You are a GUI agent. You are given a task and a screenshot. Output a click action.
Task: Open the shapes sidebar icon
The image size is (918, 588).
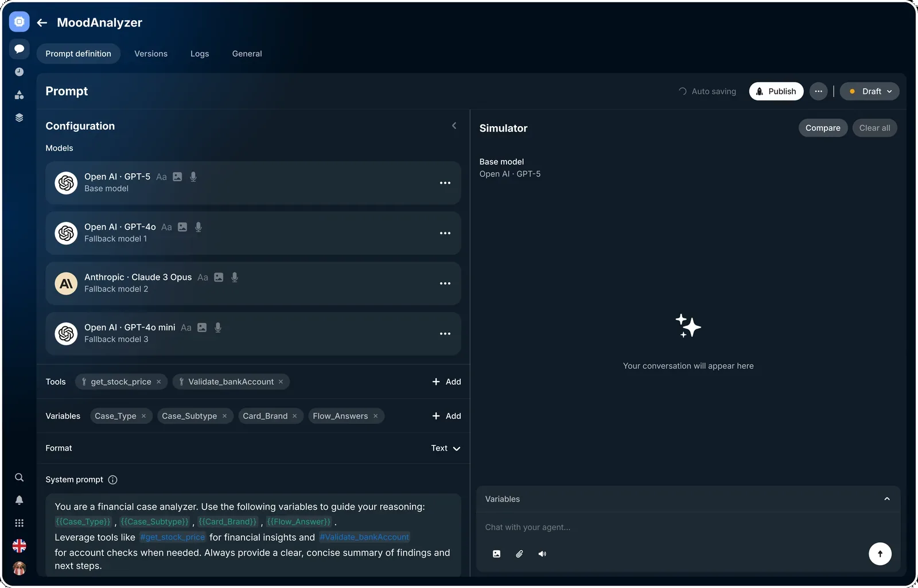point(19,95)
